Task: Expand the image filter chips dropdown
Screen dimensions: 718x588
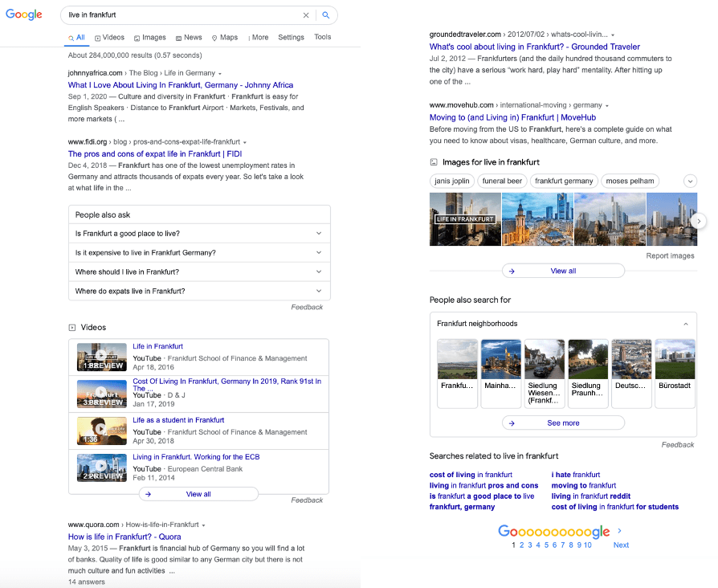Action: (690, 182)
